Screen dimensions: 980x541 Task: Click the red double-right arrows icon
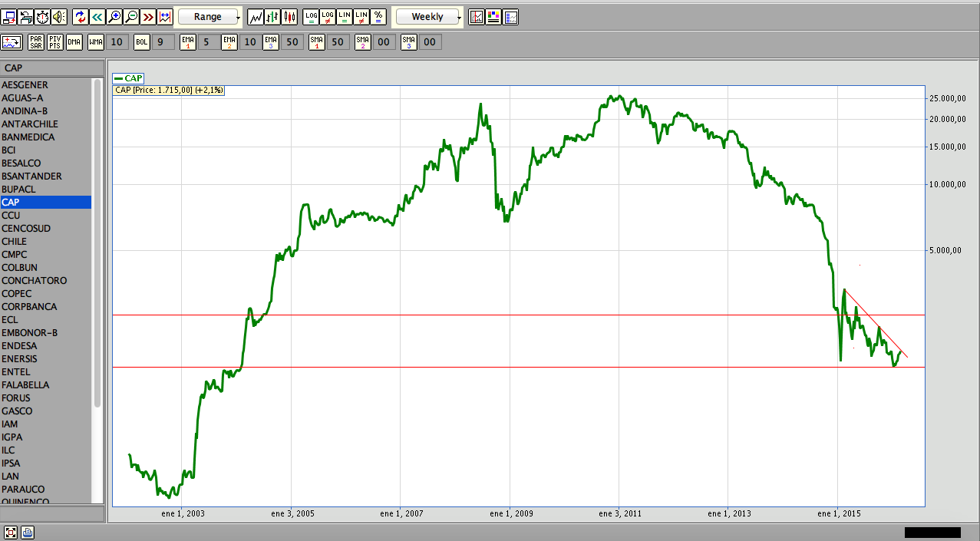pos(148,16)
